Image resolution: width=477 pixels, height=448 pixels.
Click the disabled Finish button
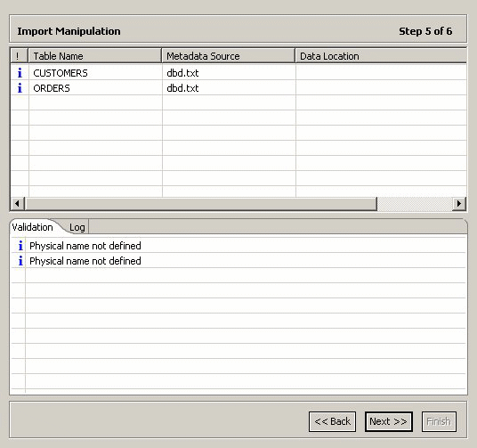439,421
